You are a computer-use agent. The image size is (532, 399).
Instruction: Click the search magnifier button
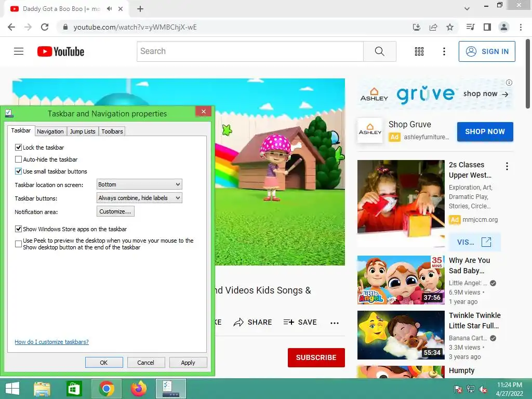click(379, 51)
